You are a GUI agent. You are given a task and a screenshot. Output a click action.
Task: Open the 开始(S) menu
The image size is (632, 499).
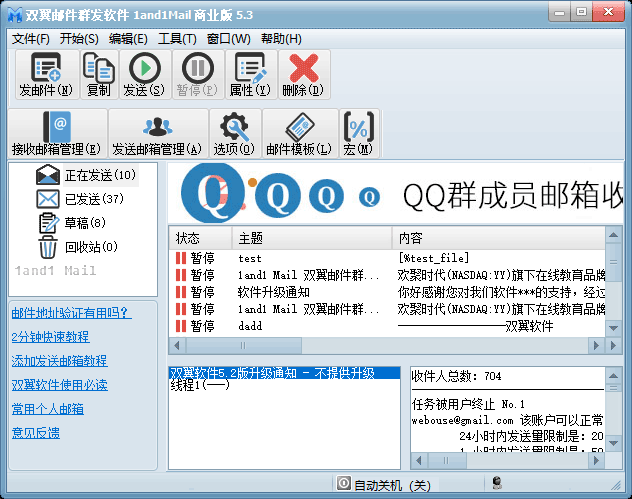coord(79,39)
